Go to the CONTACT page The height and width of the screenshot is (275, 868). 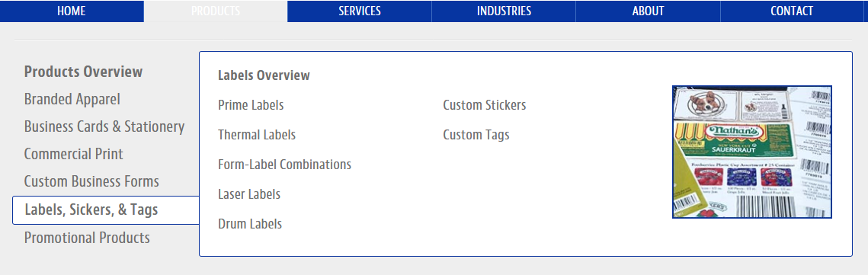click(792, 11)
